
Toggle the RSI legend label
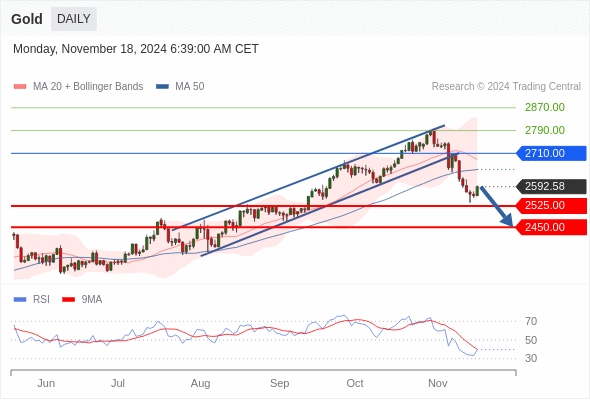[x=41, y=300]
